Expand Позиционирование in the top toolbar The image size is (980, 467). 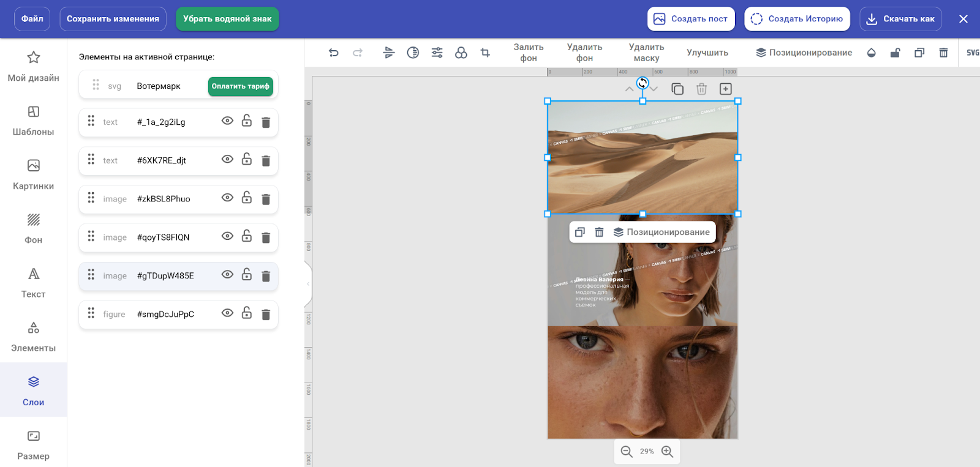pyautogui.click(x=804, y=53)
